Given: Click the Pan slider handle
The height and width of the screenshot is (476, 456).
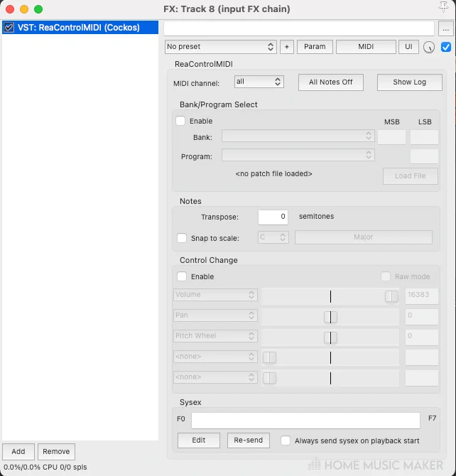Looking at the screenshot, I should coord(330,318).
